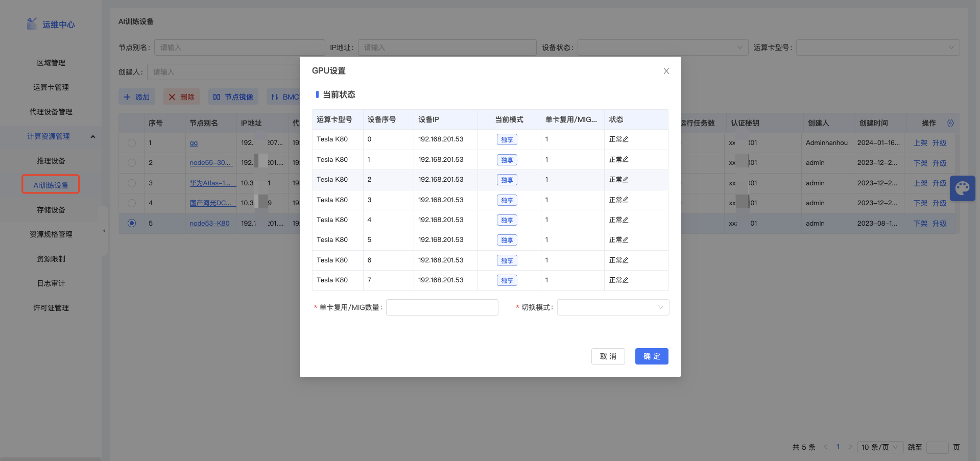The height and width of the screenshot is (461, 980).
Task: Open 推理设备 in the sidebar
Action: [x=51, y=161]
